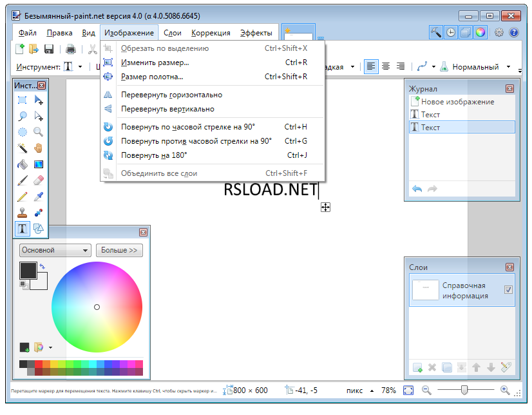Viewport: 532px width, 415px height.
Task: Toggle visibility checkbox of Справочная информация layer
Action: click(508, 290)
